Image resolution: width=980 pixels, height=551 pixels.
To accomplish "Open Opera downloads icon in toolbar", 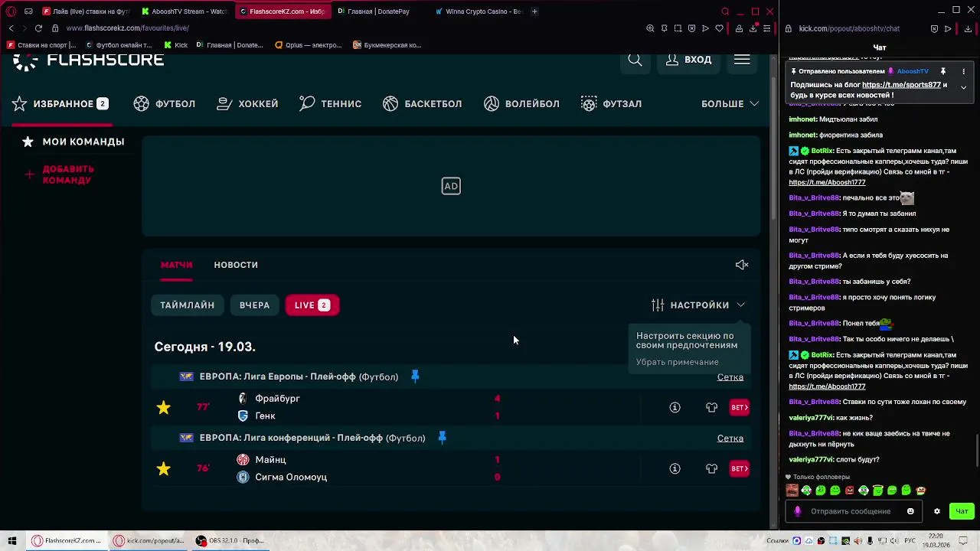I will pyautogui.click(x=753, y=28).
